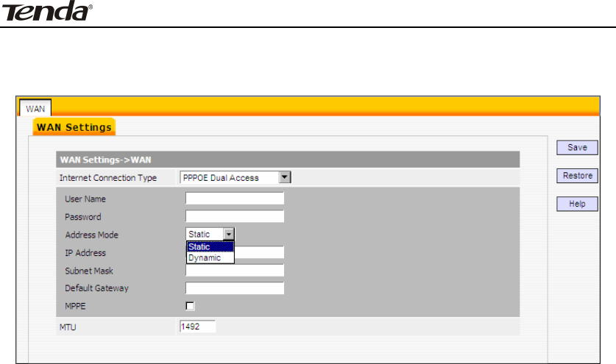Click the 'MPPE' label
Viewport: 616px width, 364px height.
[75, 306]
